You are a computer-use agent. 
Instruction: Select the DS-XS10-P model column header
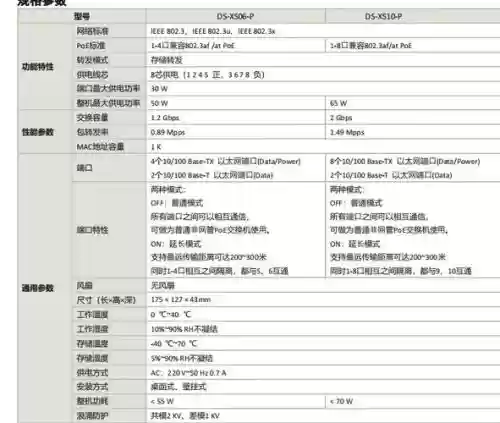[383, 16]
